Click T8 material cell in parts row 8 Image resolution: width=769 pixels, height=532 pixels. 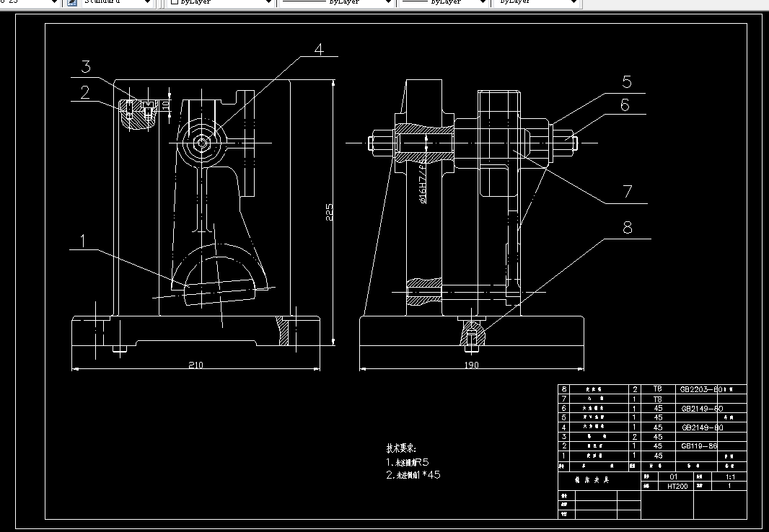coord(658,389)
